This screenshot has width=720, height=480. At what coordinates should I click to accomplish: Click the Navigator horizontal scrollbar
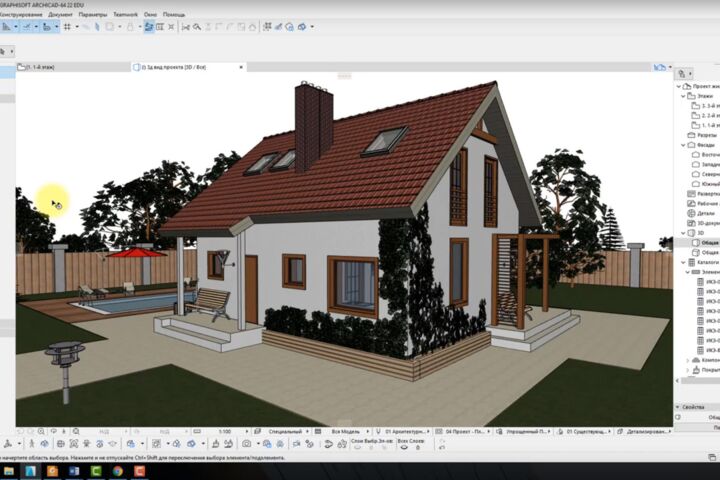click(698, 380)
